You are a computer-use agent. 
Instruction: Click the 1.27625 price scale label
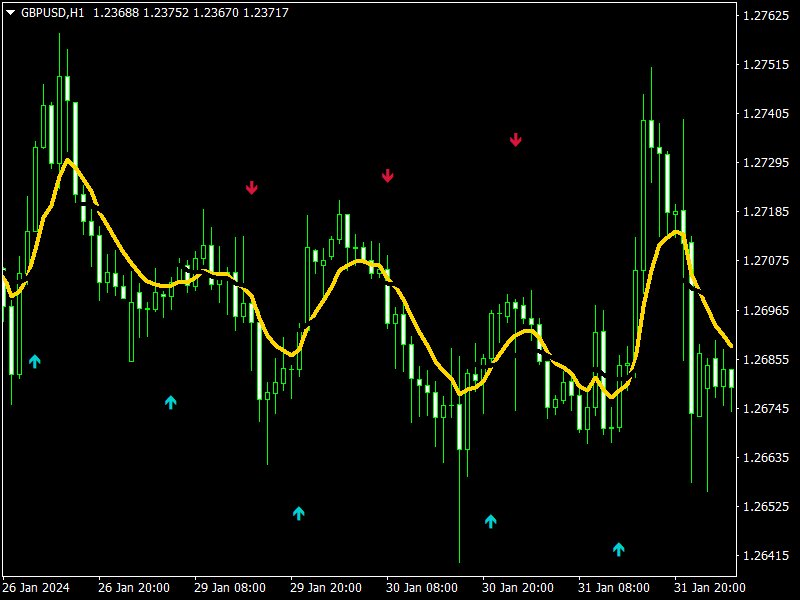[x=765, y=16]
